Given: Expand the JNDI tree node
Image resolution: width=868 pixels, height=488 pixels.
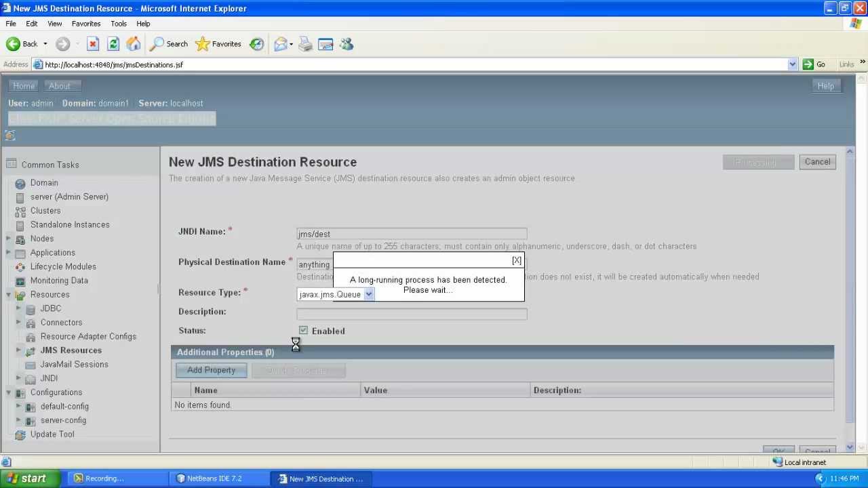Looking at the screenshot, I should 19,378.
